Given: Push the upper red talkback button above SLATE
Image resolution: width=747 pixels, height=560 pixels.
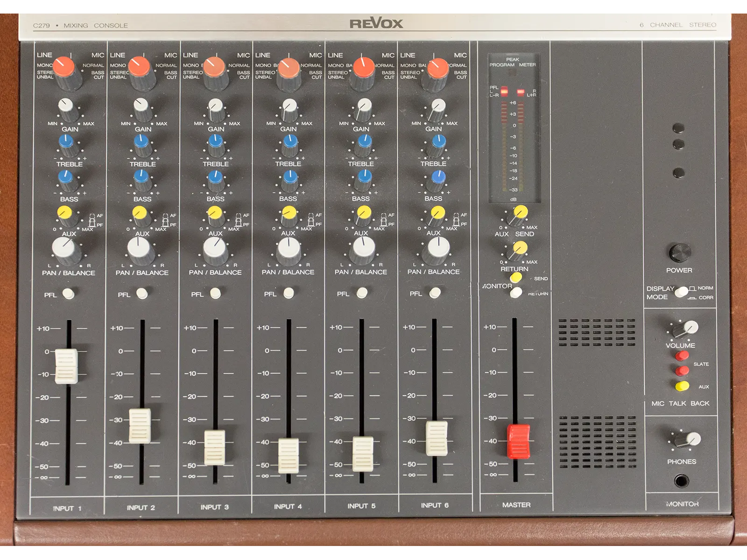Looking at the screenshot, I should (682, 356).
